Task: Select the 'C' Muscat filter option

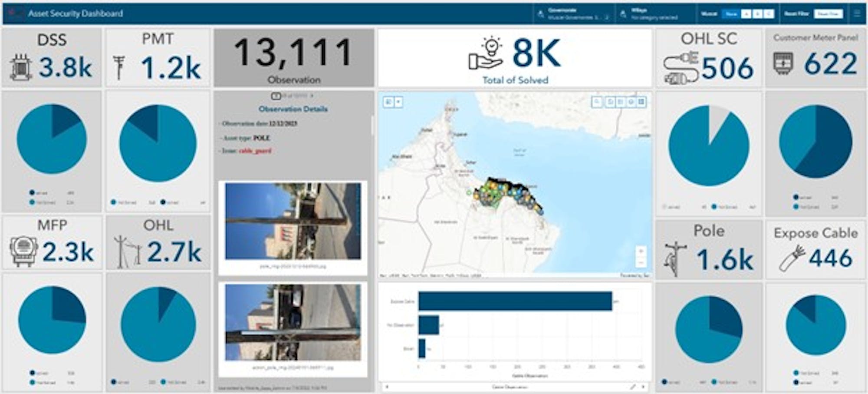Action: tap(769, 14)
